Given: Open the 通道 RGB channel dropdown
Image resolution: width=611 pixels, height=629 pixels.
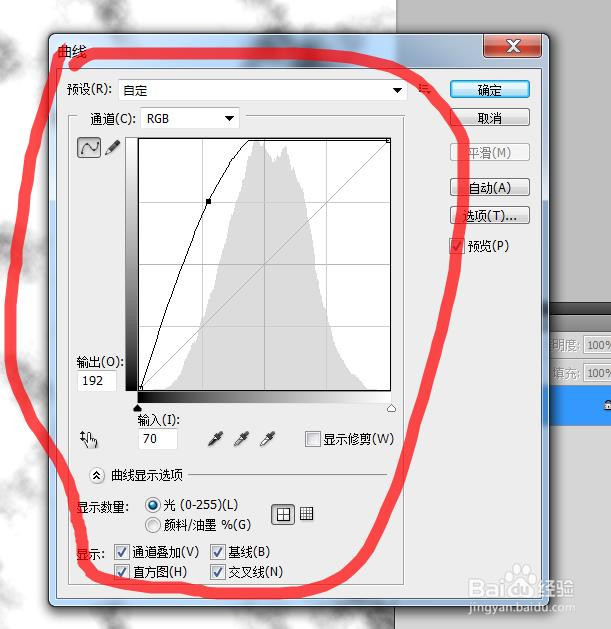Looking at the screenshot, I should click(190, 118).
